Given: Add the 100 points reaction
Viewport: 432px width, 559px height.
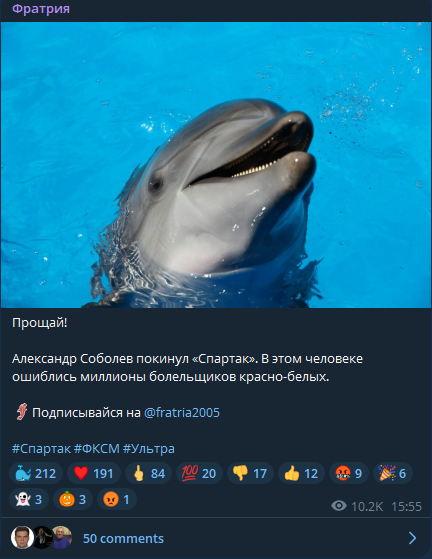Looking at the screenshot, I should [x=199, y=473].
